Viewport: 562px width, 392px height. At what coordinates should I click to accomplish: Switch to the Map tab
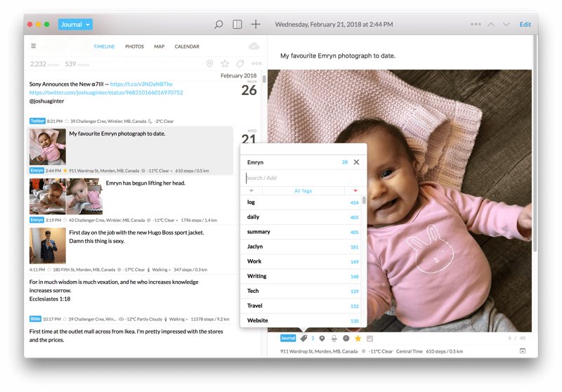159,46
